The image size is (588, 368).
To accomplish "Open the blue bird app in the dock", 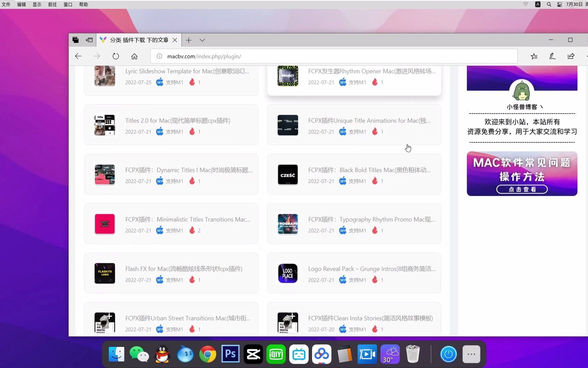I will (x=185, y=354).
